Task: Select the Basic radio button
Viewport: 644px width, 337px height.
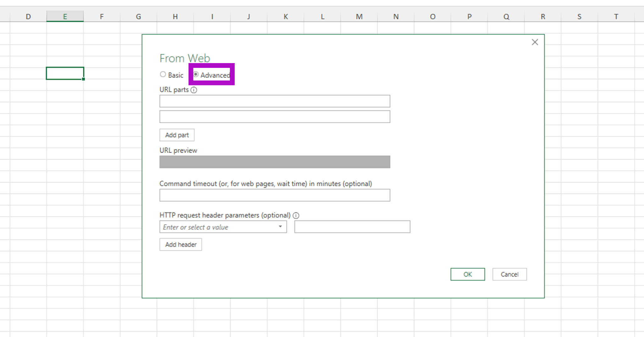Action: tap(163, 74)
